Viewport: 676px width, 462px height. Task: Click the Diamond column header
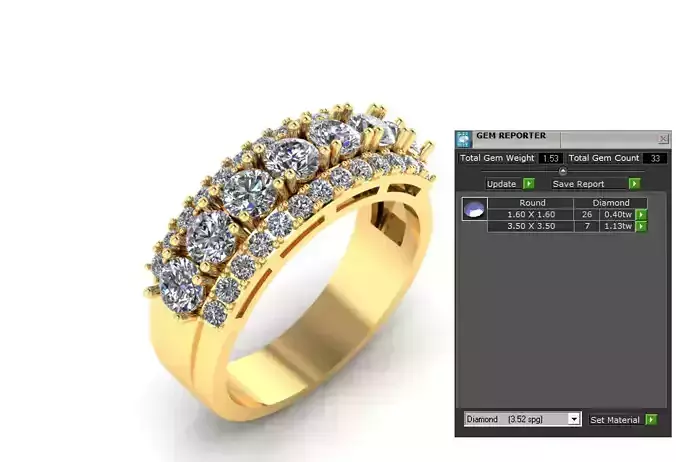pyautogui.click(x=610, y=203)
